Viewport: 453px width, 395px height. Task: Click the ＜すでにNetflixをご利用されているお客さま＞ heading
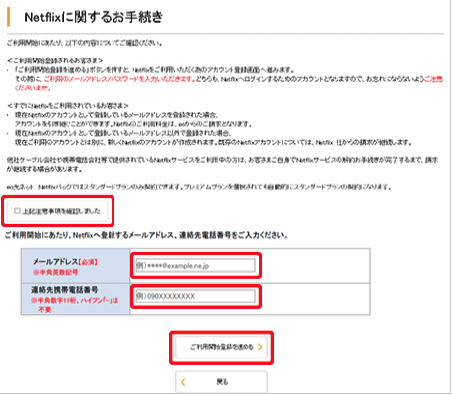click(68, 106)
